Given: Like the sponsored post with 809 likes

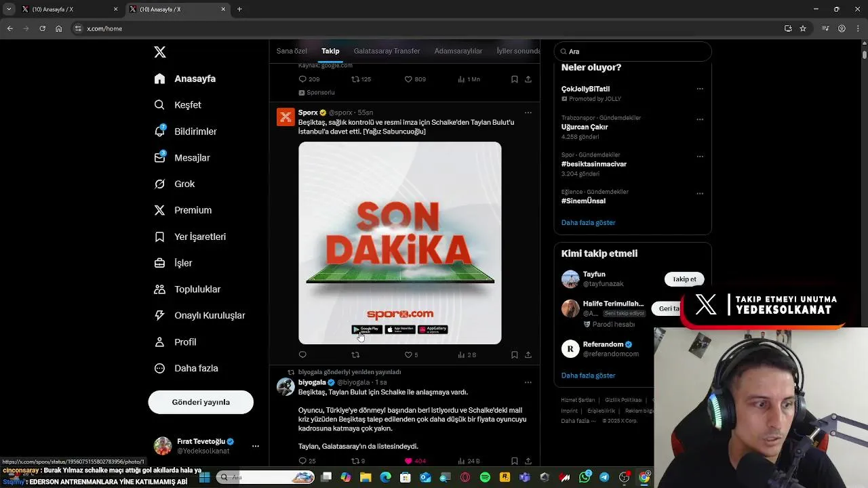Looking at the screenshot, I should coord(414,79).
